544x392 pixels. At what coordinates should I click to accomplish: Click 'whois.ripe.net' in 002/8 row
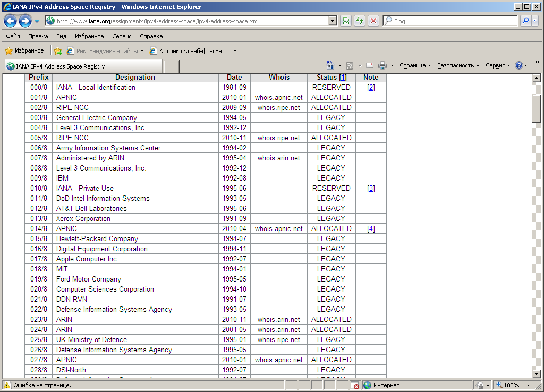tap(278, 107)
